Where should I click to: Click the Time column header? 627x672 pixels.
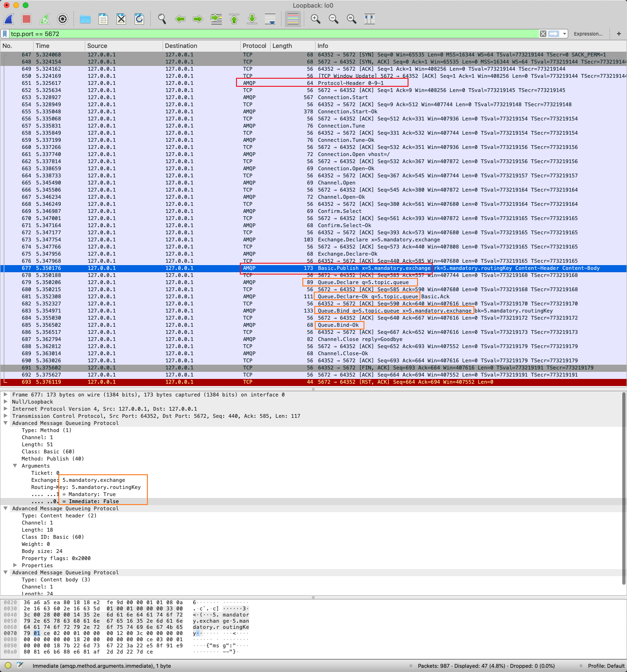pos(43,46)
